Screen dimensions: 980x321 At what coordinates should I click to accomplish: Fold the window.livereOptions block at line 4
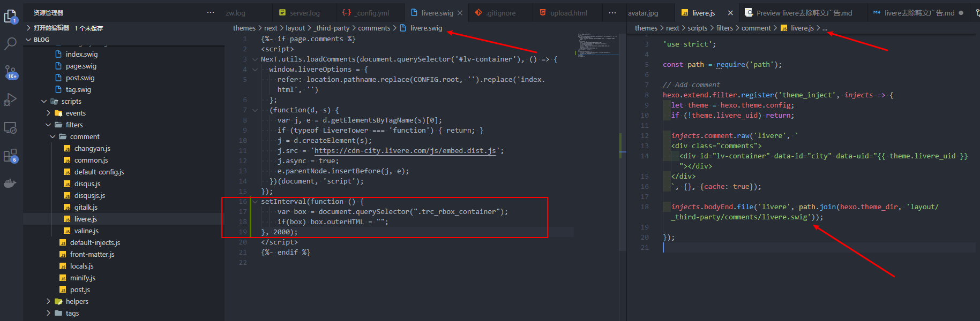point(255,70)
